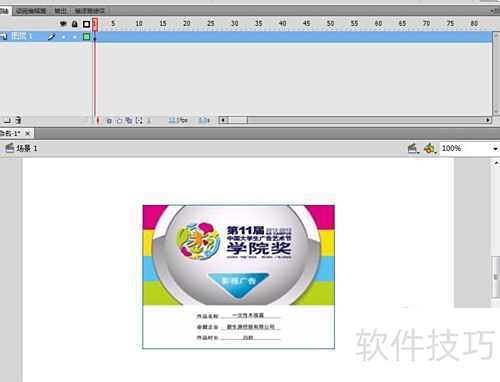Click the show/hide all layers eye icon
This screenshot has height=382, width=500.
tap(63, 24)
